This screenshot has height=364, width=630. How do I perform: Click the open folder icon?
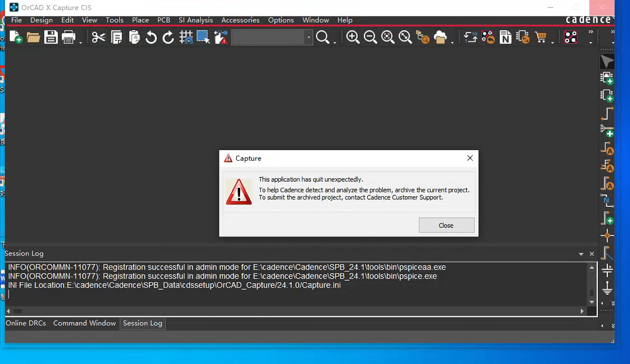click(33, 37)
